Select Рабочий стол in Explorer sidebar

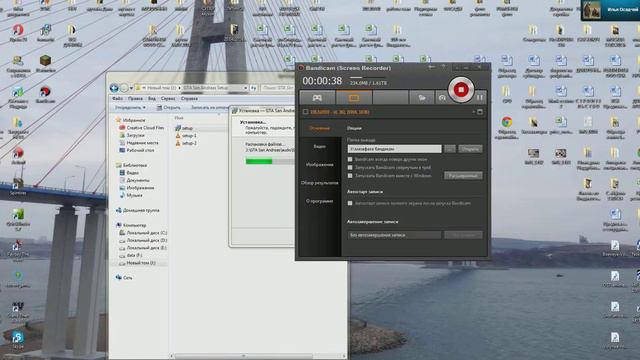click(x=137, y=150)
